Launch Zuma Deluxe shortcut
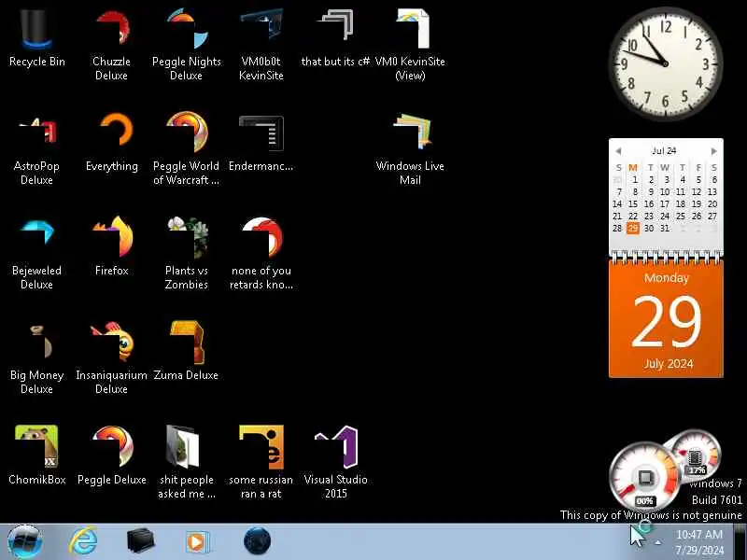 pyautogui.click(x=186, y=341)
